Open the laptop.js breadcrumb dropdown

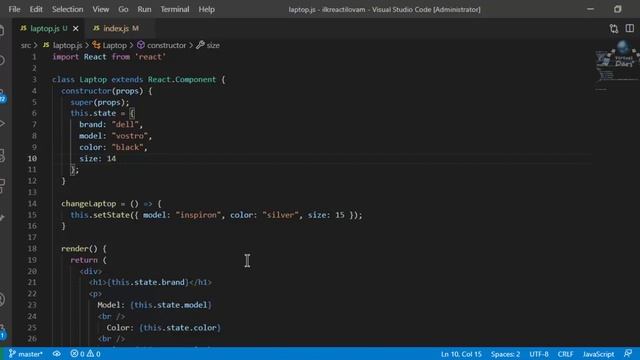[62, 45]
